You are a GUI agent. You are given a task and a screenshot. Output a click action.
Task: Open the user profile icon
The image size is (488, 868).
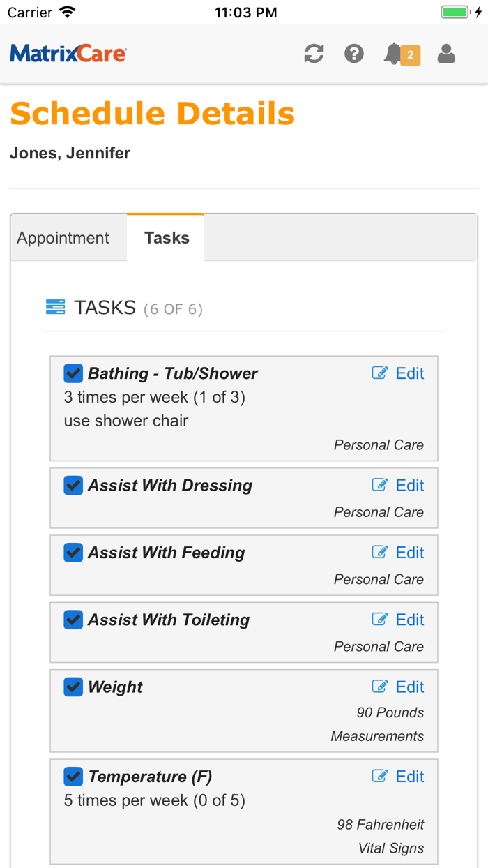pyautogui.click(x=446, y=54)
